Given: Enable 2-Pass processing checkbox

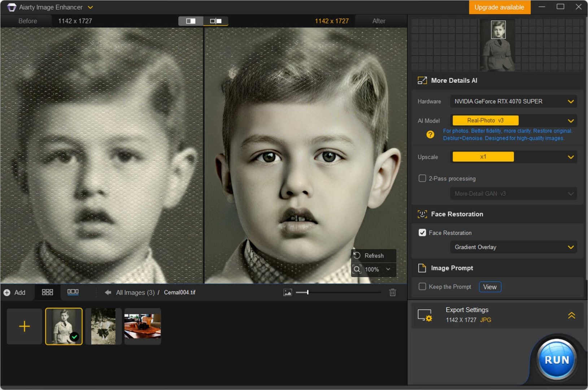Looking at the screenshot, I should pyautogui.click(x=422, y=178).
